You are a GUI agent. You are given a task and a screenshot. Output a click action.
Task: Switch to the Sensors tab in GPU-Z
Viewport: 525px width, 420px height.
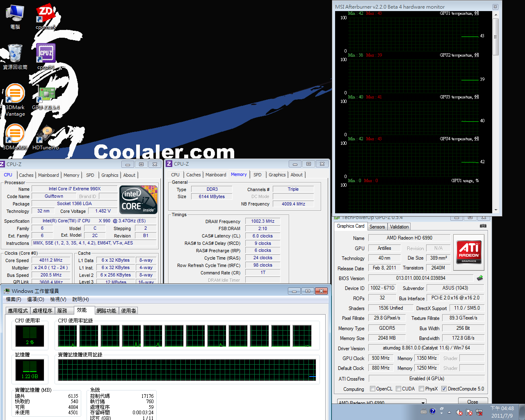377,227
